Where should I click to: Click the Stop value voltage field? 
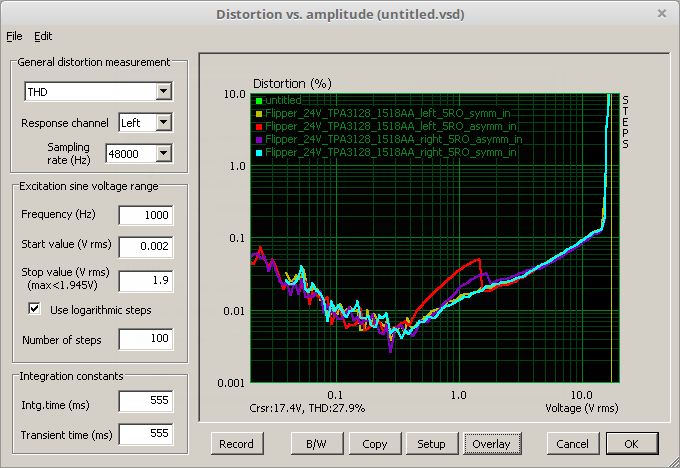point(145,280)
